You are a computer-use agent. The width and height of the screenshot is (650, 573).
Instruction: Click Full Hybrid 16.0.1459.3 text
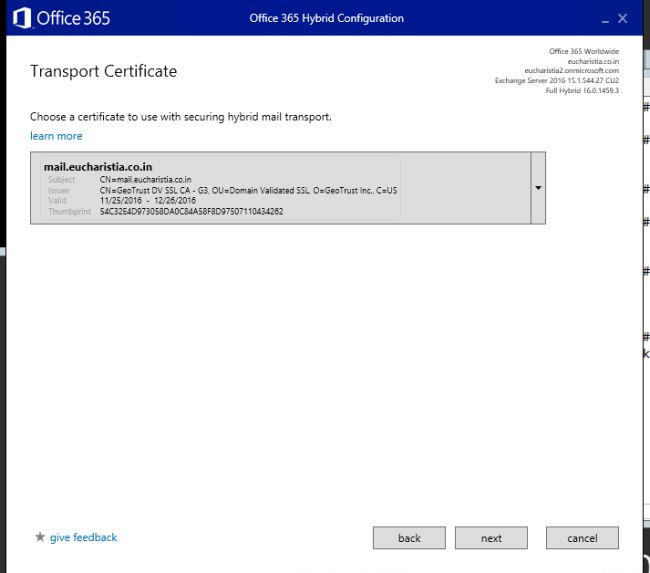tap(582, 90)
